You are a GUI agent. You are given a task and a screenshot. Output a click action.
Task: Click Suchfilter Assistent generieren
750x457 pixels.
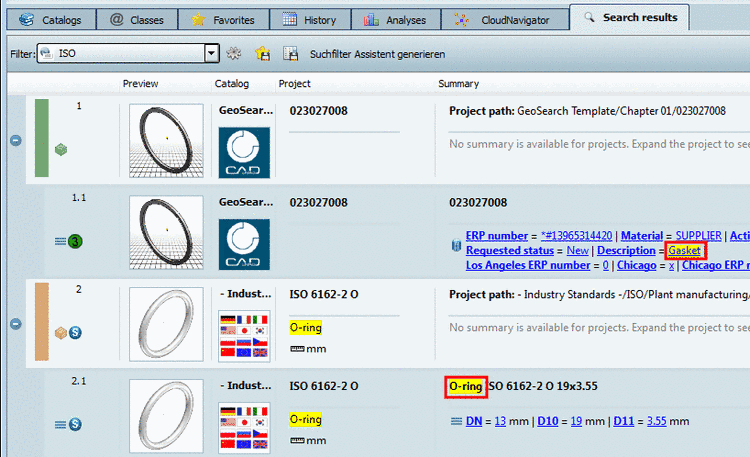click(377, 54)
